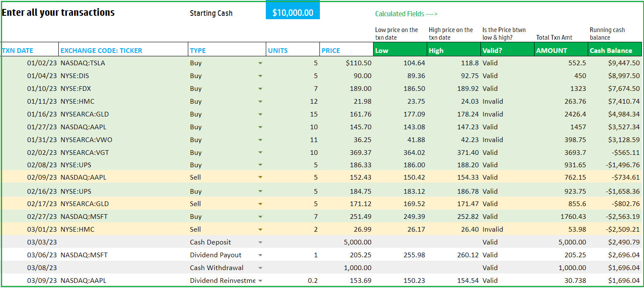Image resolution: width=644 pixels, height=288 pixels.
Task: Select the 03/08/23 date cell
Action: coord(30,268)
